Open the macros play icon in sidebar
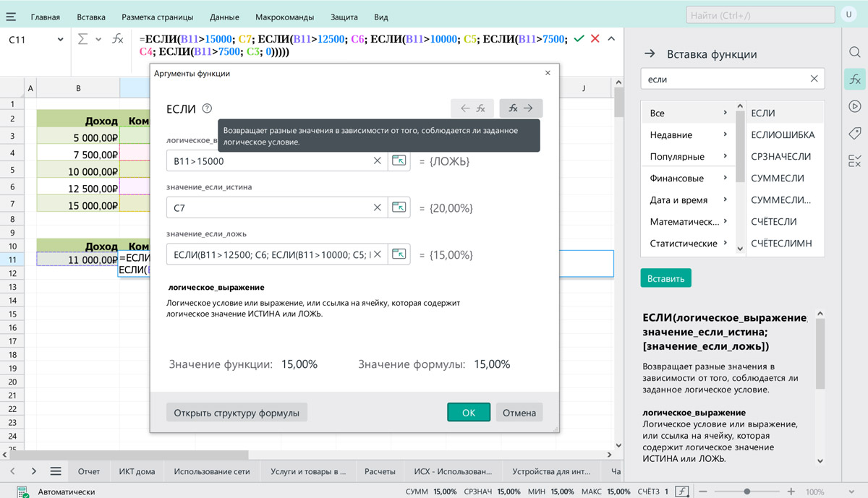This screenshot has width=868, height=498. point(854,106)
